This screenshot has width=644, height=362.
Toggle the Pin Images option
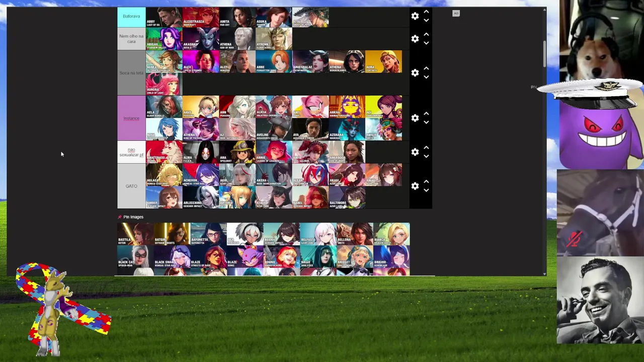(131, 217)
